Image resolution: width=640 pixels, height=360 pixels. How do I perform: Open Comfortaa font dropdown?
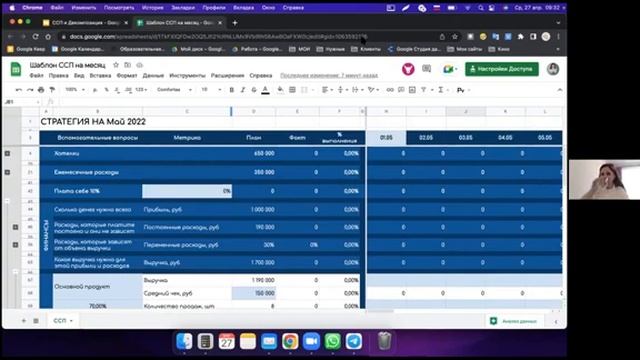coord(174,90)
